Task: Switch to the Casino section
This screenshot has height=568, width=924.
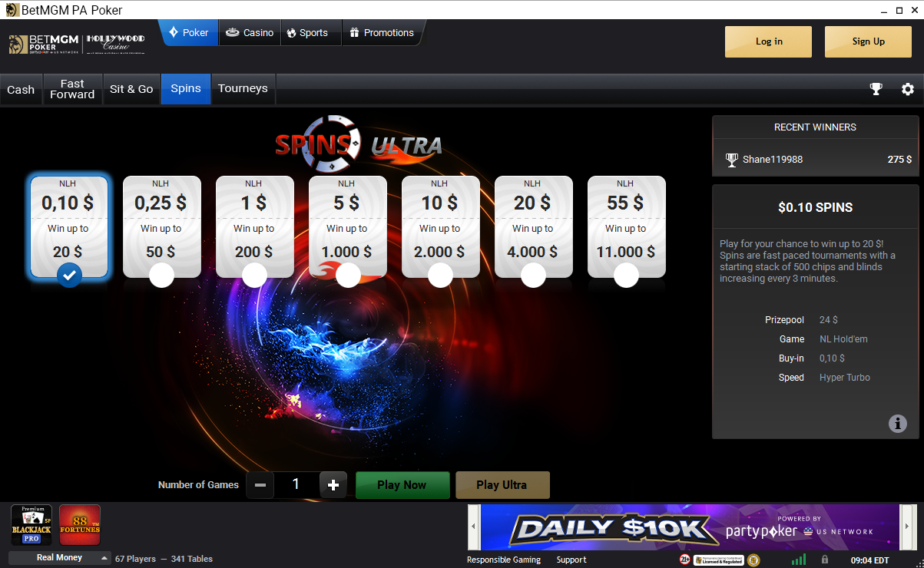Action: [x=250, y=33]
